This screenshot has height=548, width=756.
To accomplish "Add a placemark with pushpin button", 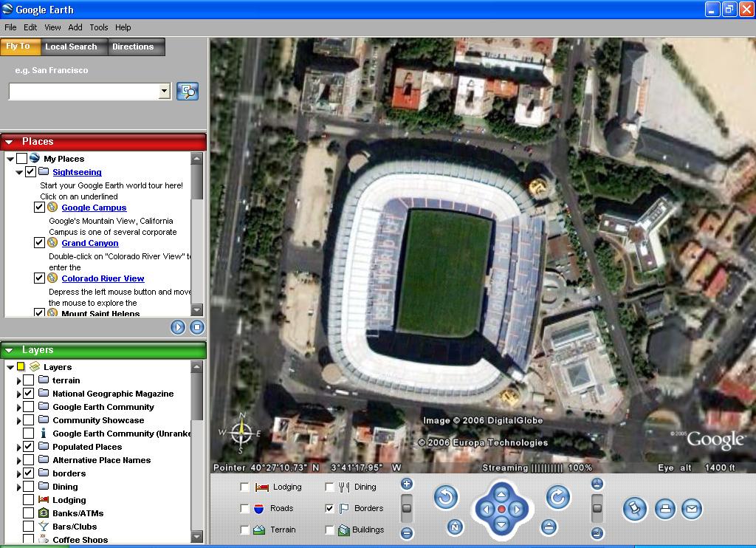I will click(x=634, y=509).
